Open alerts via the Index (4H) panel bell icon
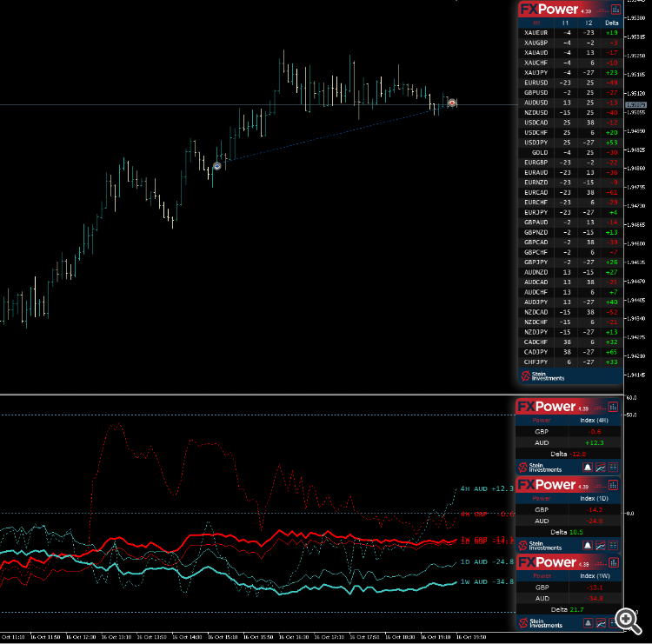The image size is (652, 644). [x=588, y=468]
